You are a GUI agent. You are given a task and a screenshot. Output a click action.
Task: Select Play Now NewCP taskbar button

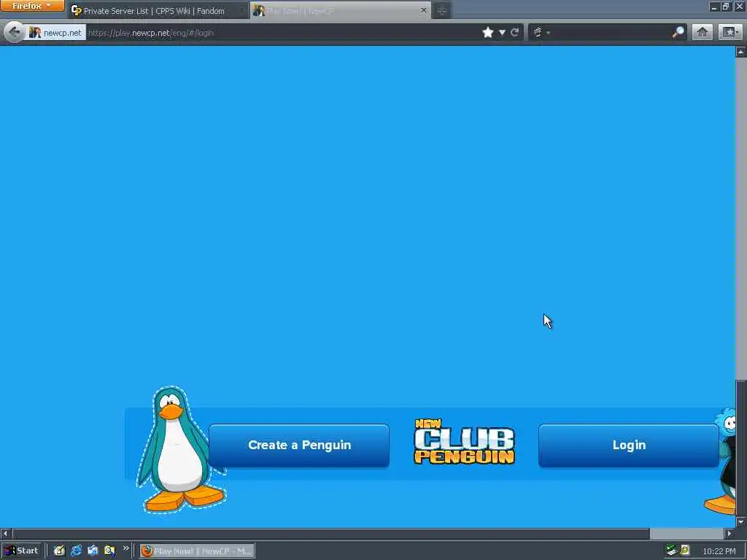click(197, 551)
